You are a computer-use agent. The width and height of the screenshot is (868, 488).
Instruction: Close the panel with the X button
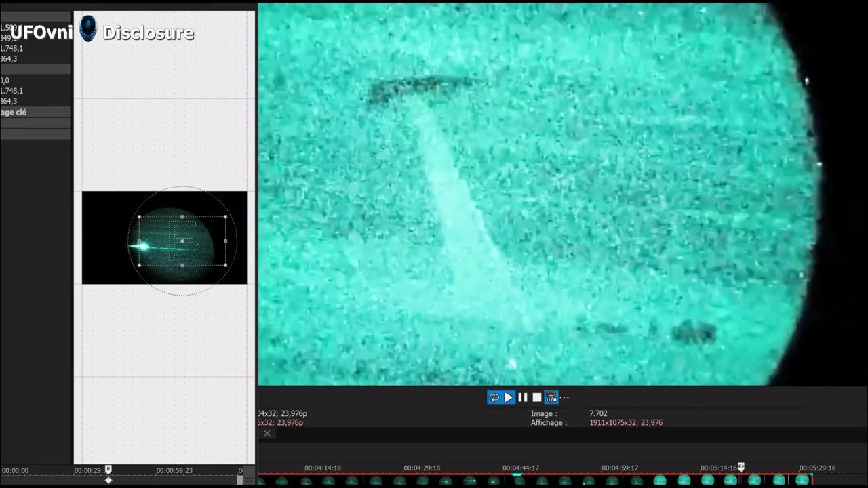pyautogui.click(x=267, y=433)
